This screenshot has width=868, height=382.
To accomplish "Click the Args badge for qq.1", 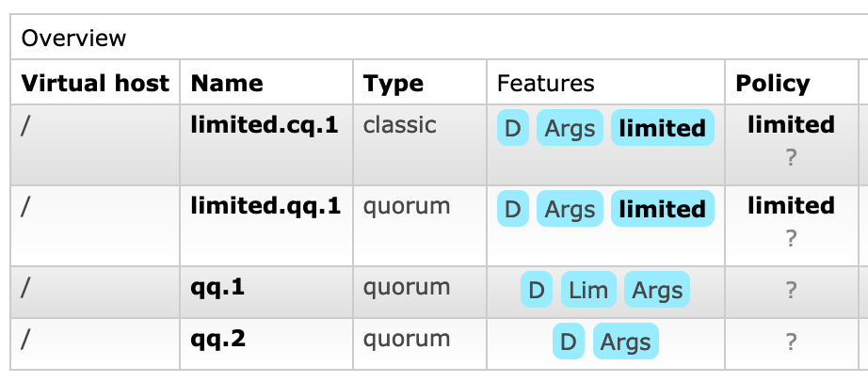I will (657, 290).
